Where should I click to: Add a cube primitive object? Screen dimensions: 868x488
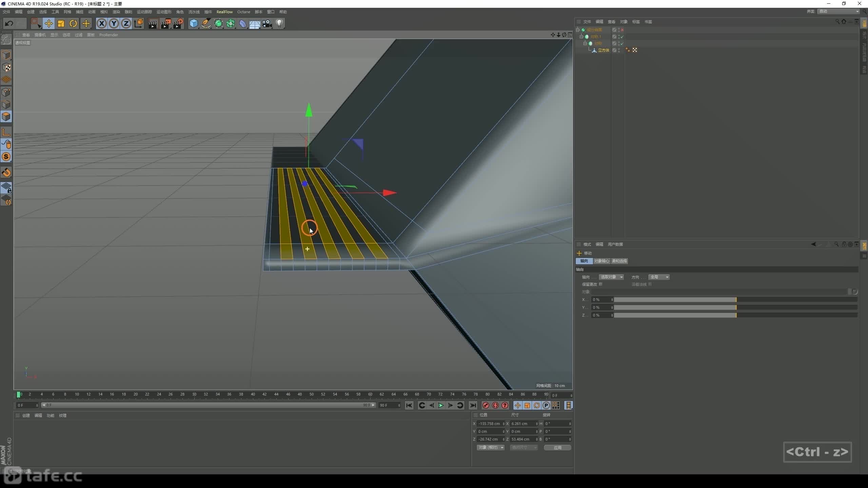click(194, 23)
